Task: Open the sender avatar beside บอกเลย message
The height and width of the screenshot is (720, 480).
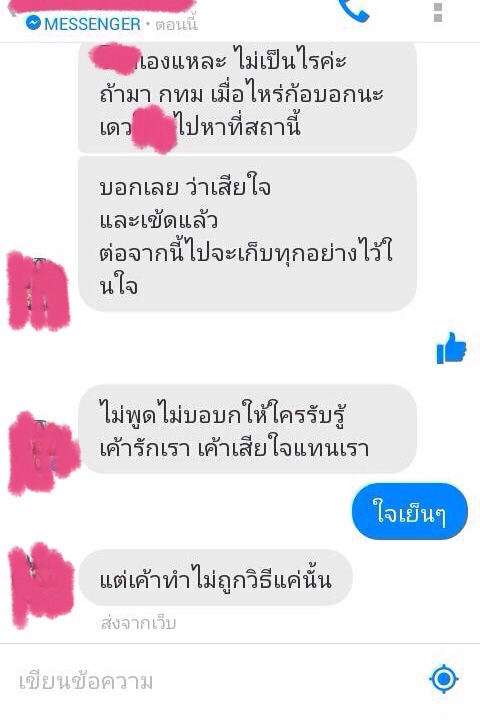Action: coord(39,291)
